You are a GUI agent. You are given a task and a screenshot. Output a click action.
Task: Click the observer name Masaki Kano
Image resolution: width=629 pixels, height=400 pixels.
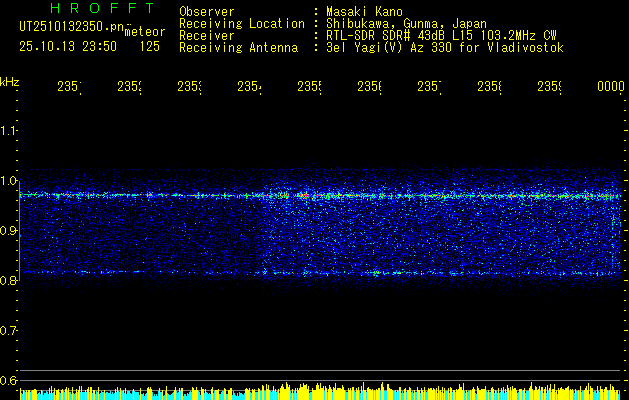point(364,11)
